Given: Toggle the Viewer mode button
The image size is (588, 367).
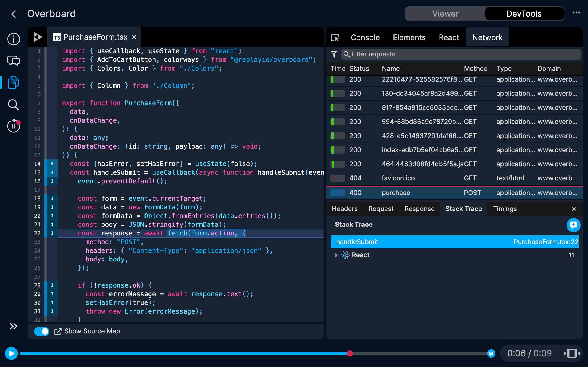Looking at the screenshot, I should point(445,14).
